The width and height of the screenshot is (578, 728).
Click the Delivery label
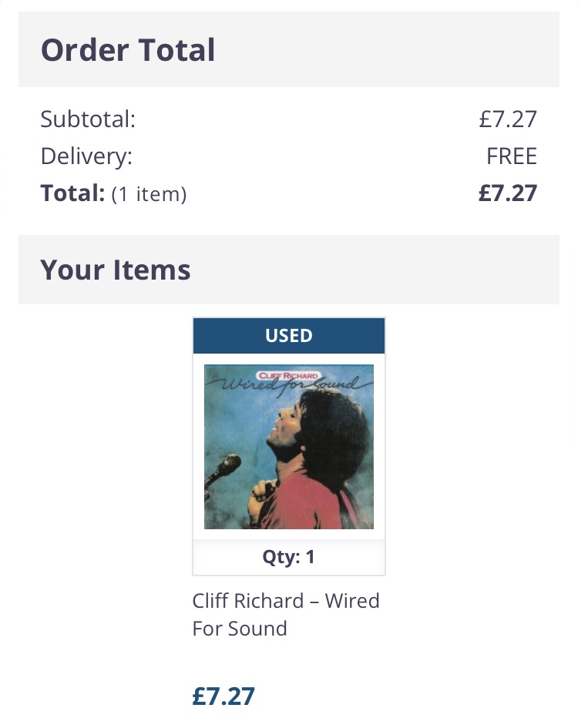click(86, 156)
